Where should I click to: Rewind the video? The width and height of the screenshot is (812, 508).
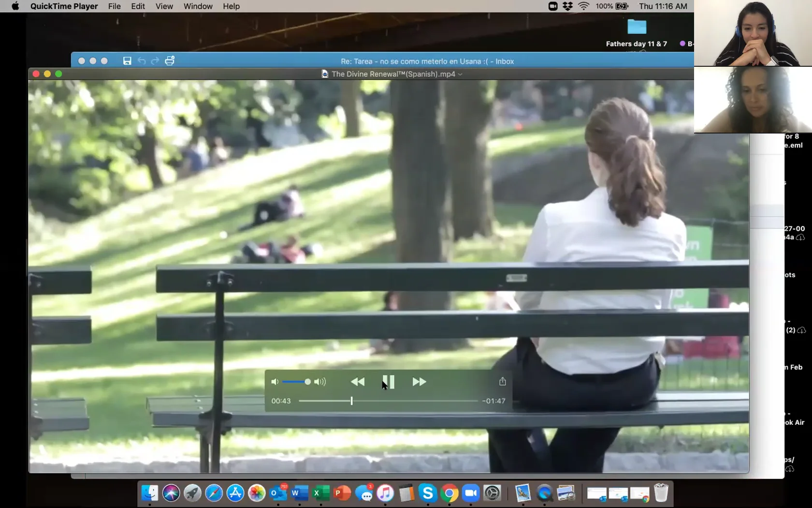(358, 382)
